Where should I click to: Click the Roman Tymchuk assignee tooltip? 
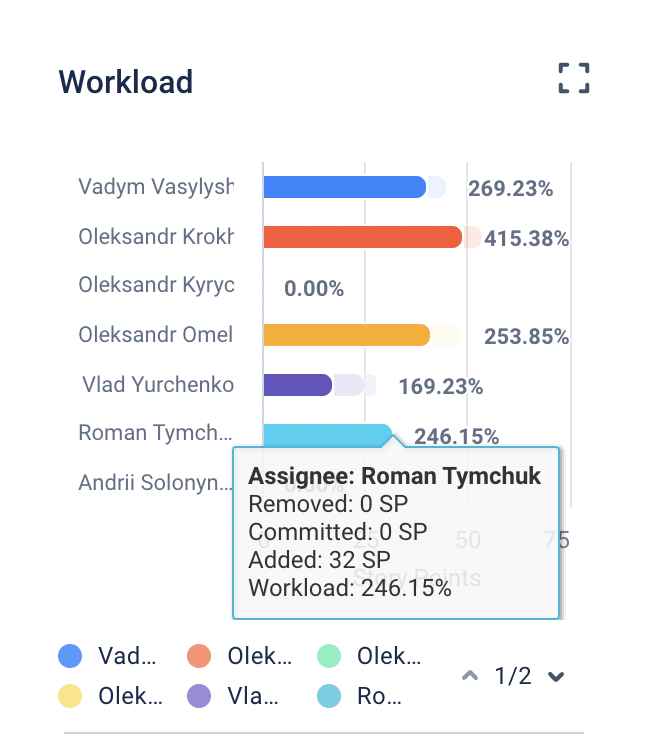tap(396, 532)
